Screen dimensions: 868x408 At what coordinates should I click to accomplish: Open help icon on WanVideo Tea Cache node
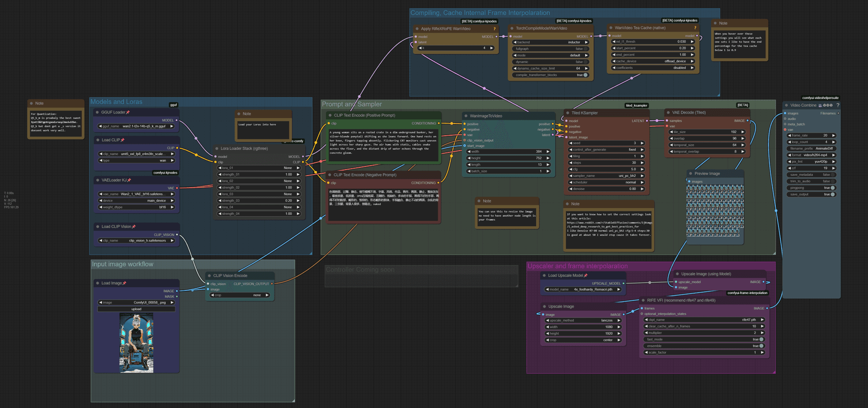point(695,28)
